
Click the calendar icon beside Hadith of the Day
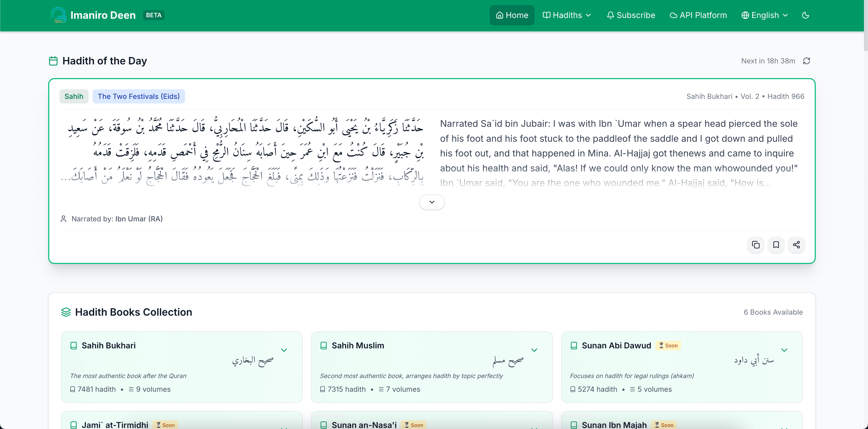[53, 61]
